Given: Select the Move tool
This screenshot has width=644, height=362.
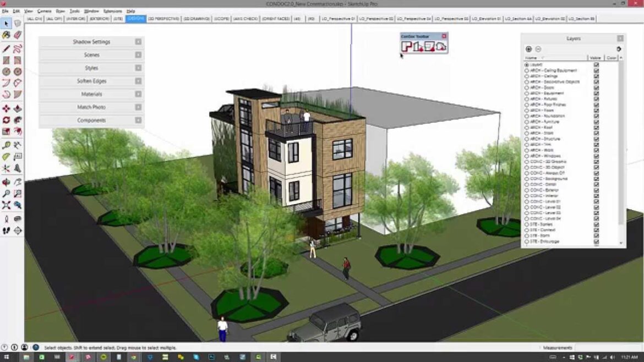Looking at the screenshot, I should [6, 108].
